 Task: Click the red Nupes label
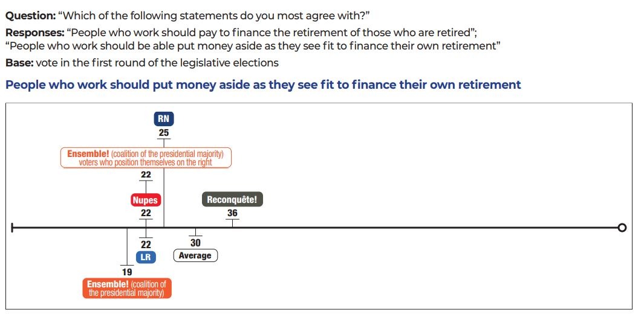[x=145, y=200]
